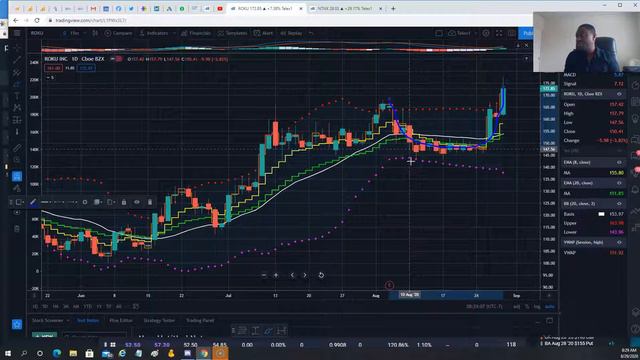Create an Alert from top toolbar

263,33
